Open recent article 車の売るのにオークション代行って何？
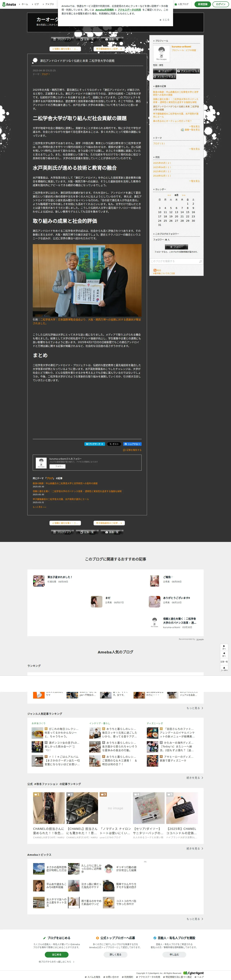This screenshot has height=980, width=231. (172, 121)
